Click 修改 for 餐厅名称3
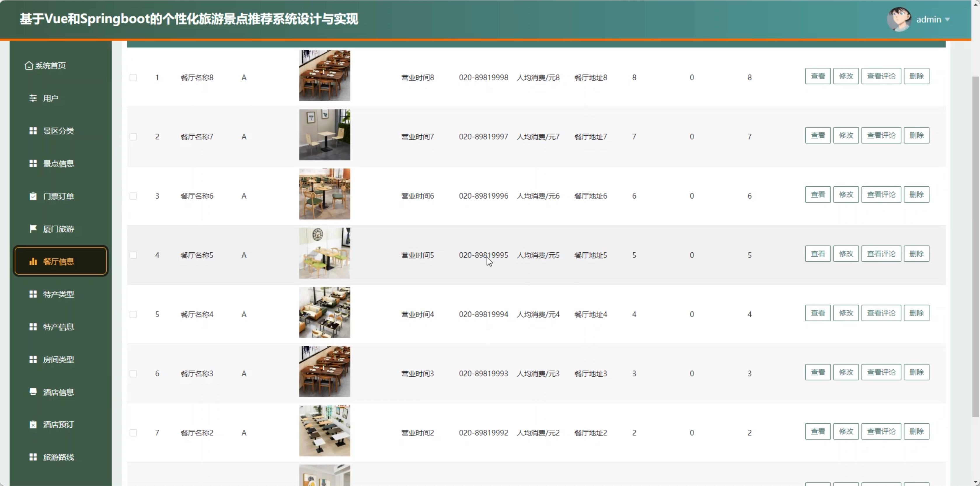The image size is (980, 486). click(x=846, y=372)
